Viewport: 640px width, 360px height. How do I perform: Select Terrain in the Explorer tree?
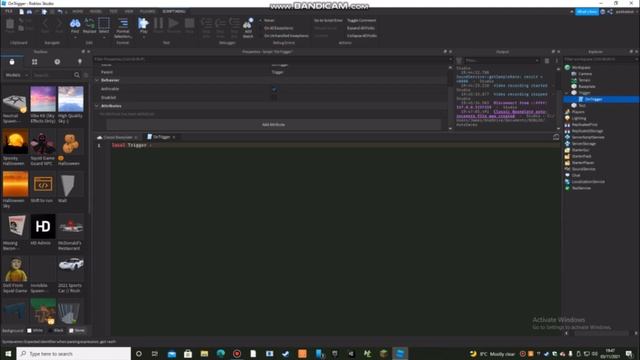pos(584,80)
